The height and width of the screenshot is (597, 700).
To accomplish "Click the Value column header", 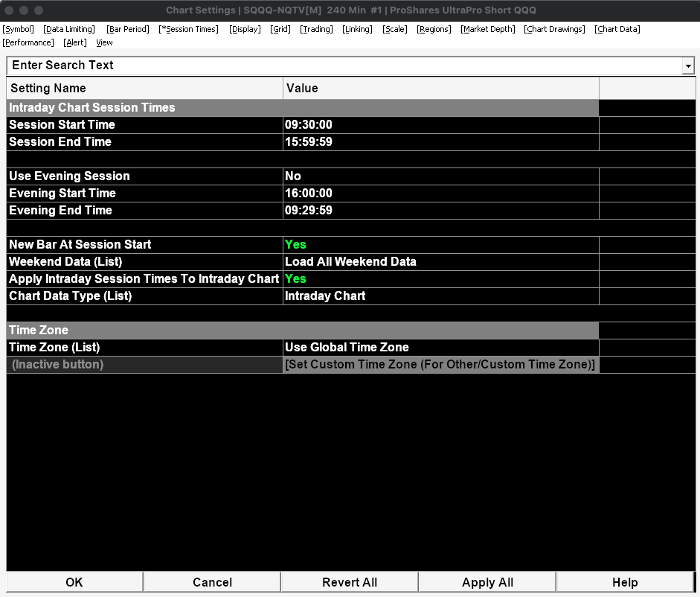I will tap(440, 88).
